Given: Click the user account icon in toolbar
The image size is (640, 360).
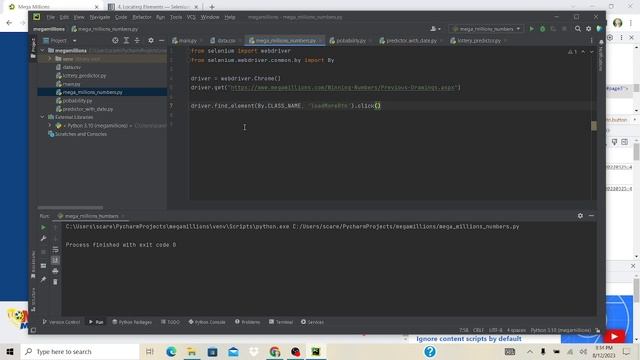Looking at the screenshot, I should click(435, 29).
